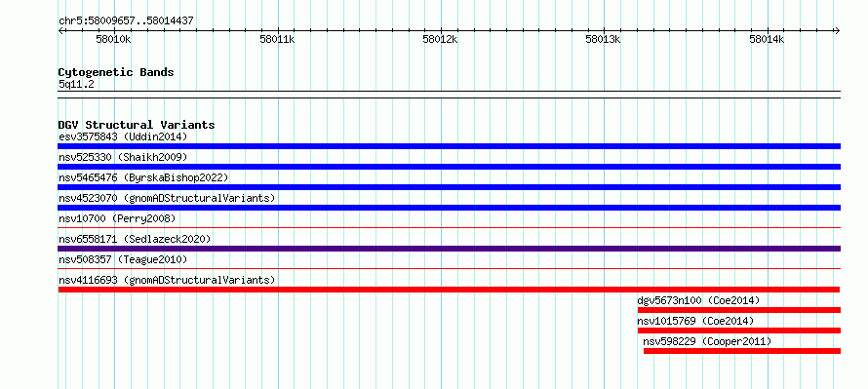868x389 pixels.
Task: Open the nsv598229 (Cooper2011) label
Action: click(x=707, y=341)
